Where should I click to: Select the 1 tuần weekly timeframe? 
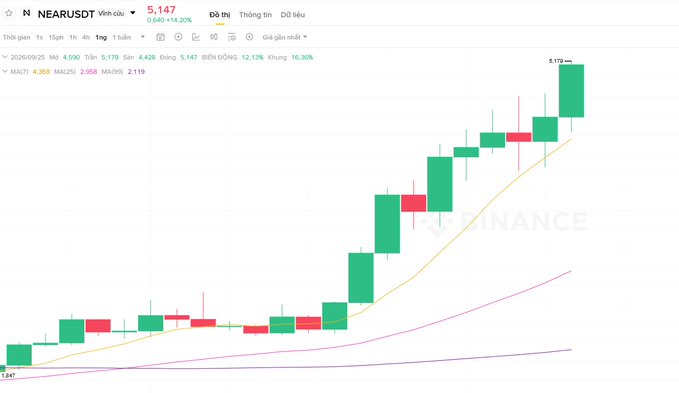point(122,37)
